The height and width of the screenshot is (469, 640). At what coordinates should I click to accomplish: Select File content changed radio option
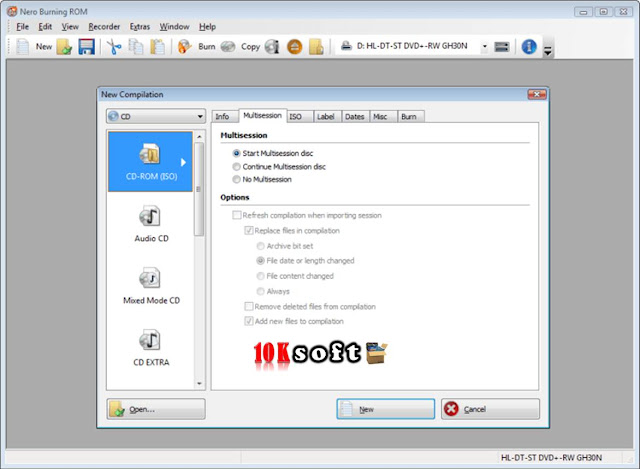click(x=260, y=276)
